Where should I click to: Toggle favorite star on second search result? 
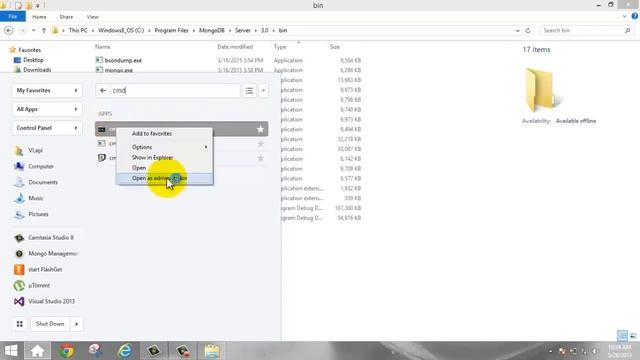pyautogui.click(x=260, y=144)
